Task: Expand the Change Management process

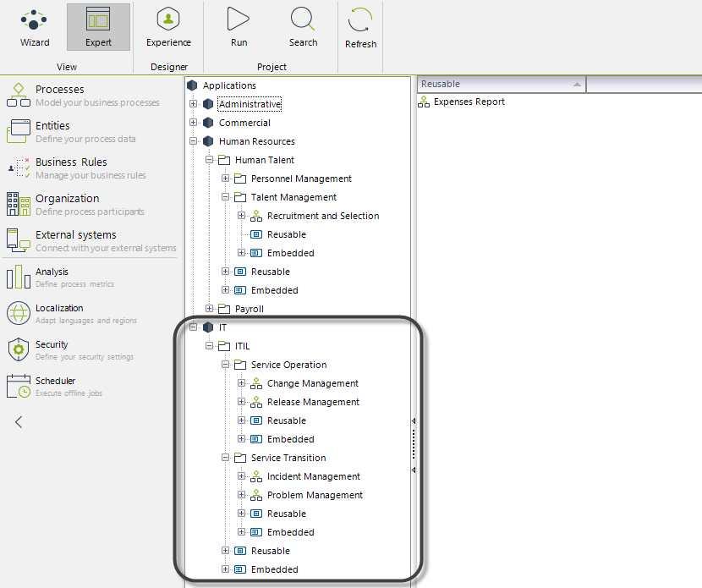Action: [x=241, y=383]
